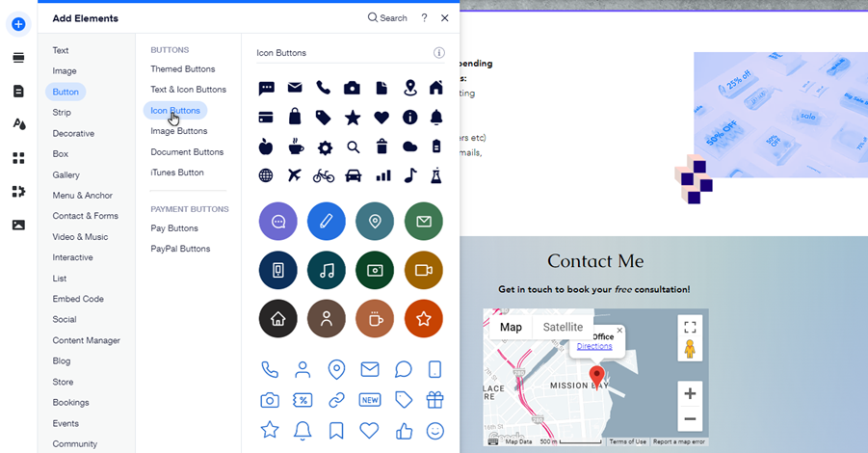868x453 pixels.
Task: Search in the Add Elements panel
Action: 387,18
